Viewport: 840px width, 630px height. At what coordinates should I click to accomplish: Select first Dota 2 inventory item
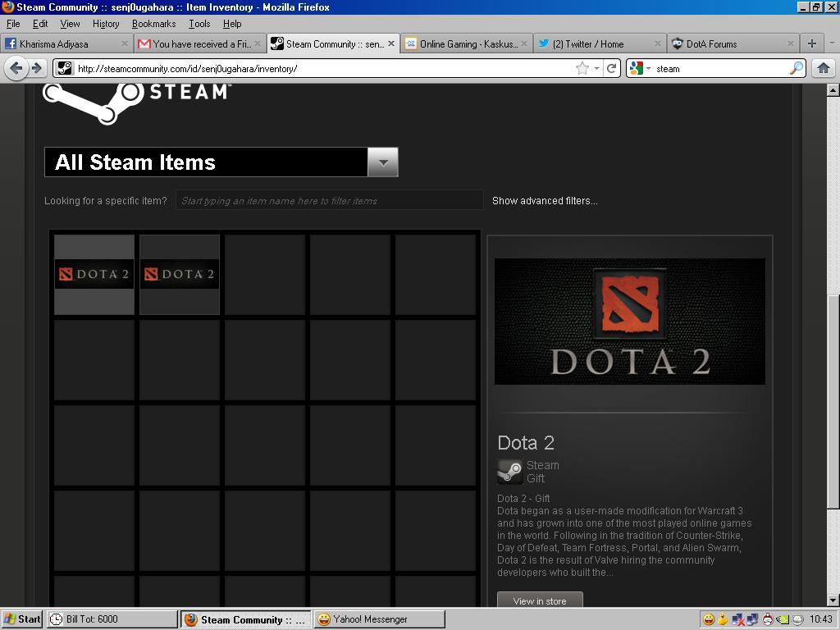pyautogui.click(x=94, y=274)
